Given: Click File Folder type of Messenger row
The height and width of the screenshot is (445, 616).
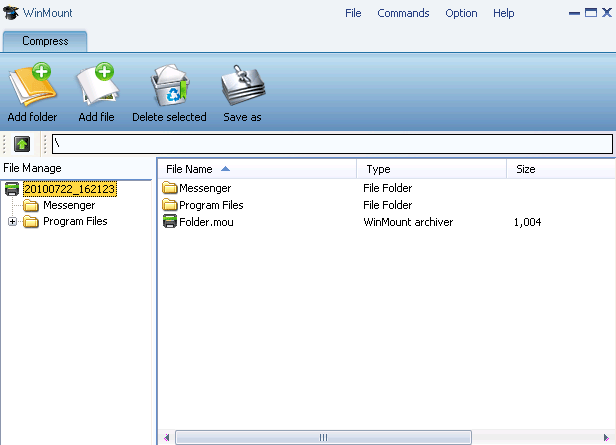Looking at the screenshot, I should (387, 188).
